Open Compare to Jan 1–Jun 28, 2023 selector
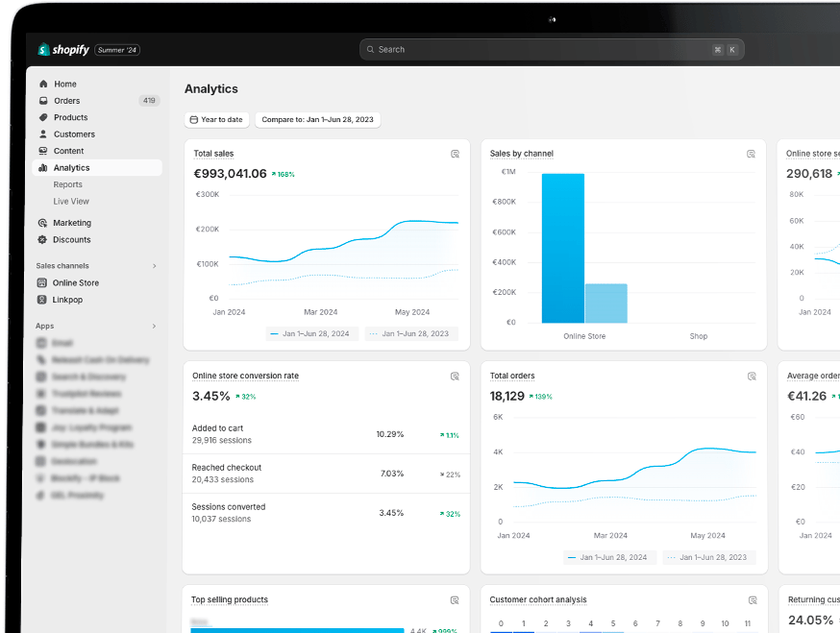This screenshot has height=633, width=840. click(318, 119)
